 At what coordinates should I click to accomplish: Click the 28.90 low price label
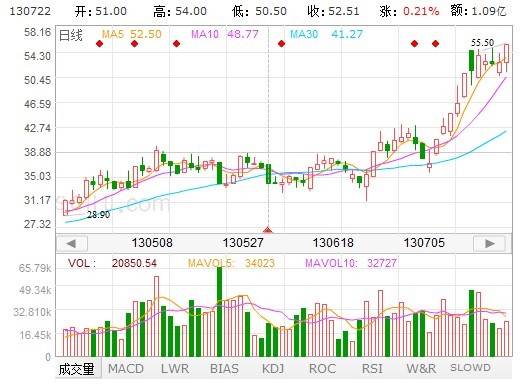tap(98, 215)
